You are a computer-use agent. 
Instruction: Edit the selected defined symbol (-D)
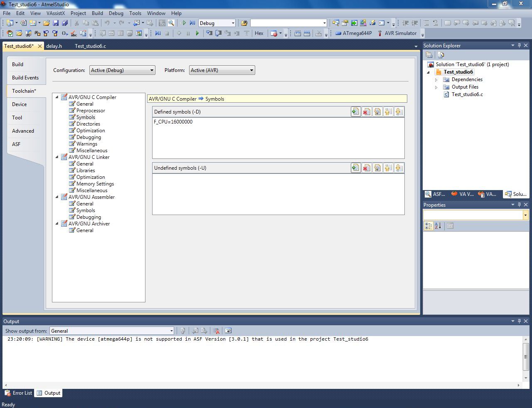[x=377, y=111]
